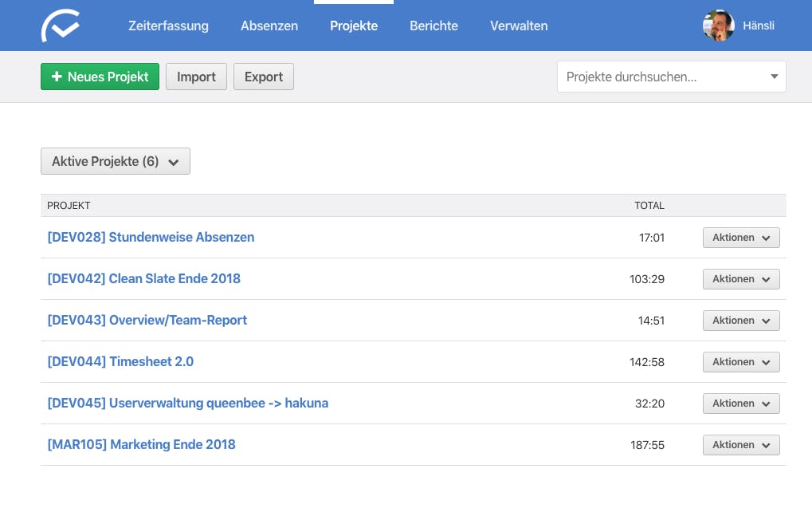Open the Berichte tab
The width and height of the screenshot is (812, 508).
[434, 26]
